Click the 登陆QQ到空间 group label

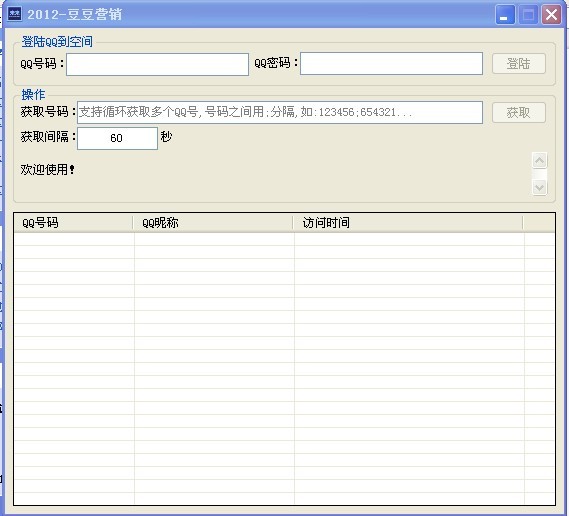pyautogui.click(x=57, y=42)
